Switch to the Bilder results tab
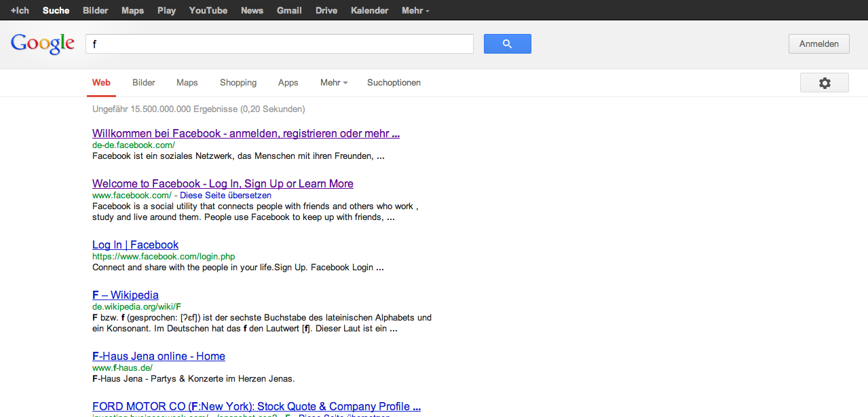The width and height of the screenshot is (868, 417). pyautogui.click(x=144, y=83)
